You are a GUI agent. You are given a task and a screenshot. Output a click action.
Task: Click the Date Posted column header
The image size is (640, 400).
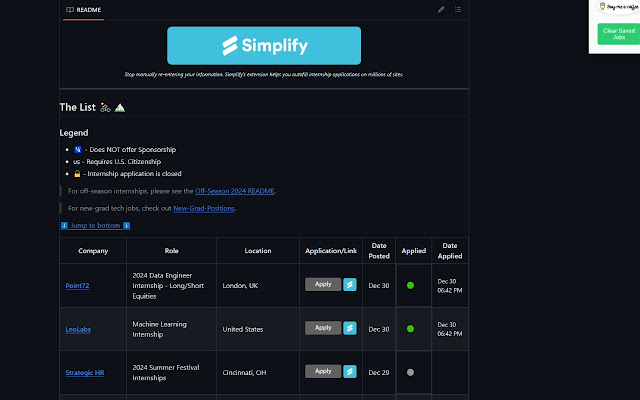pyautogui.click(x=379, y=251)
